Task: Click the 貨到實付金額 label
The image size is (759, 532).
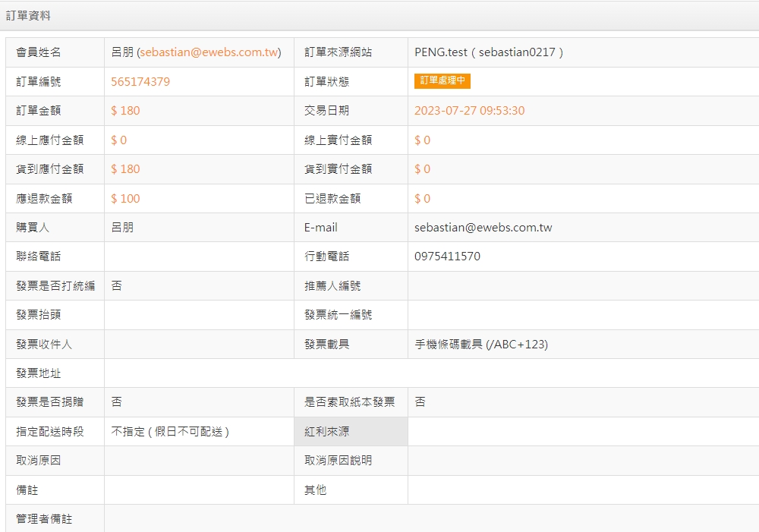Action: point(339,169)
